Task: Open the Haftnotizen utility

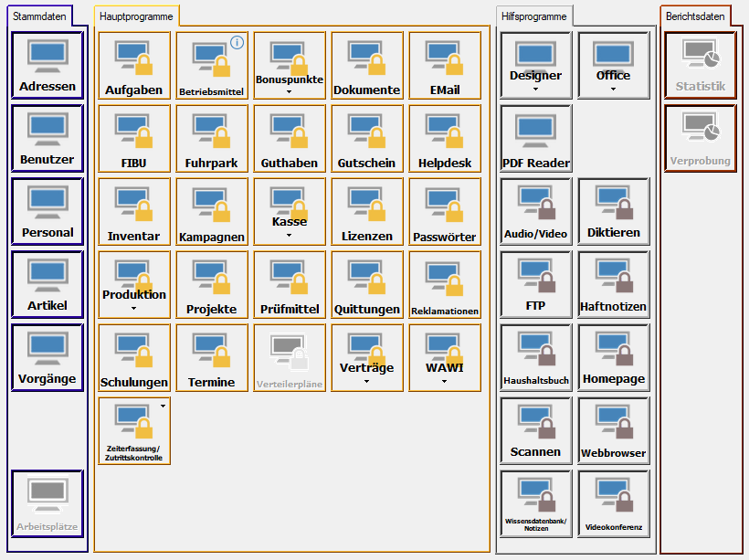Action: (x=614, y=285)
